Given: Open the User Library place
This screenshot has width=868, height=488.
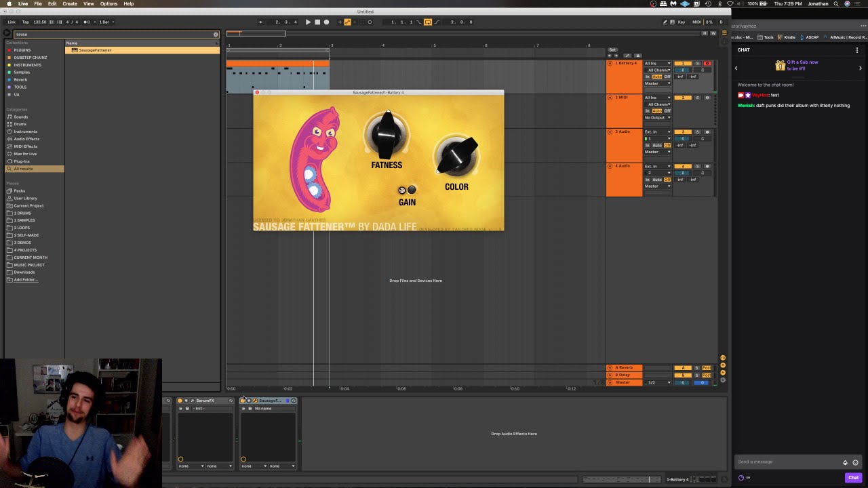Looking at the screenshot, I should coord(25,198).
